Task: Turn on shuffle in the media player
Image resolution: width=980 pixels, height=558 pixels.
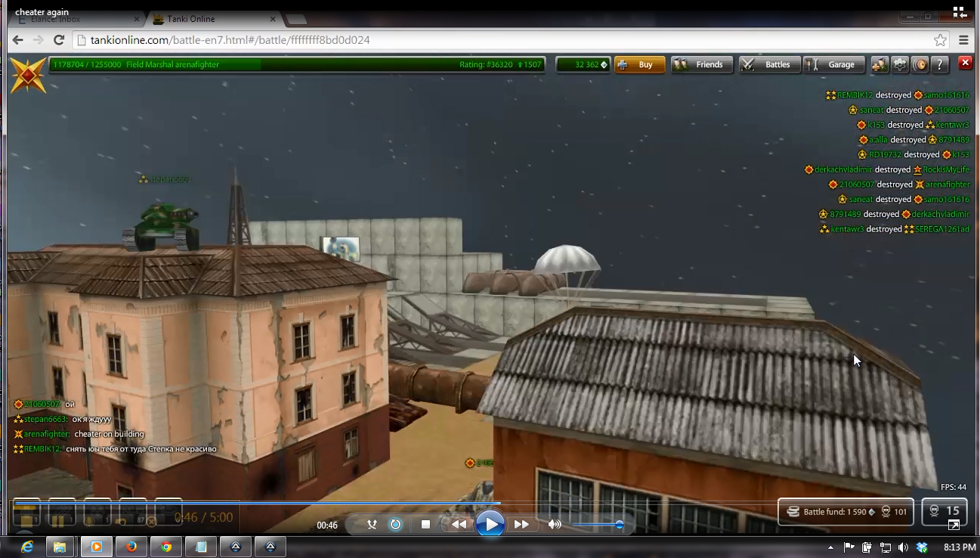Action: click(x=372, y=525)
